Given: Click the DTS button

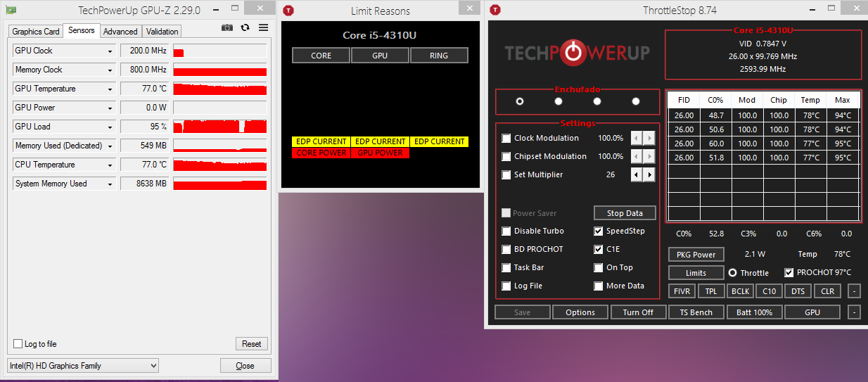Looking at the screenshot, I should coord(798,291).
